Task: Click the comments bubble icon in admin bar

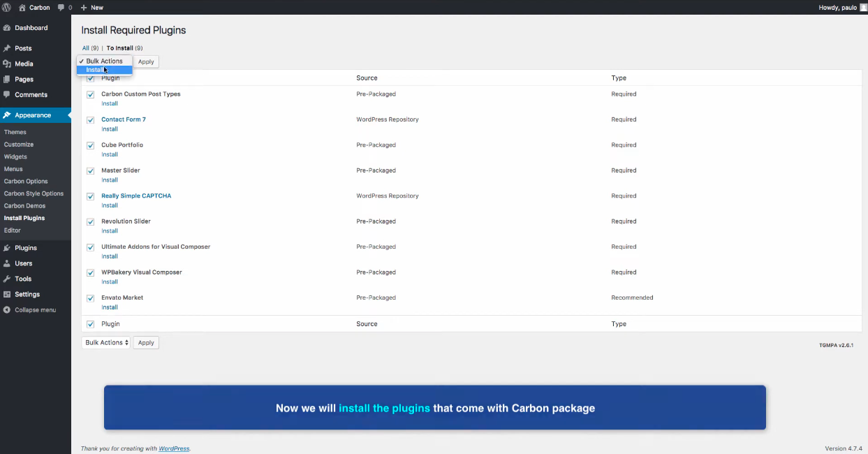Action: click(x=61, y=7)
